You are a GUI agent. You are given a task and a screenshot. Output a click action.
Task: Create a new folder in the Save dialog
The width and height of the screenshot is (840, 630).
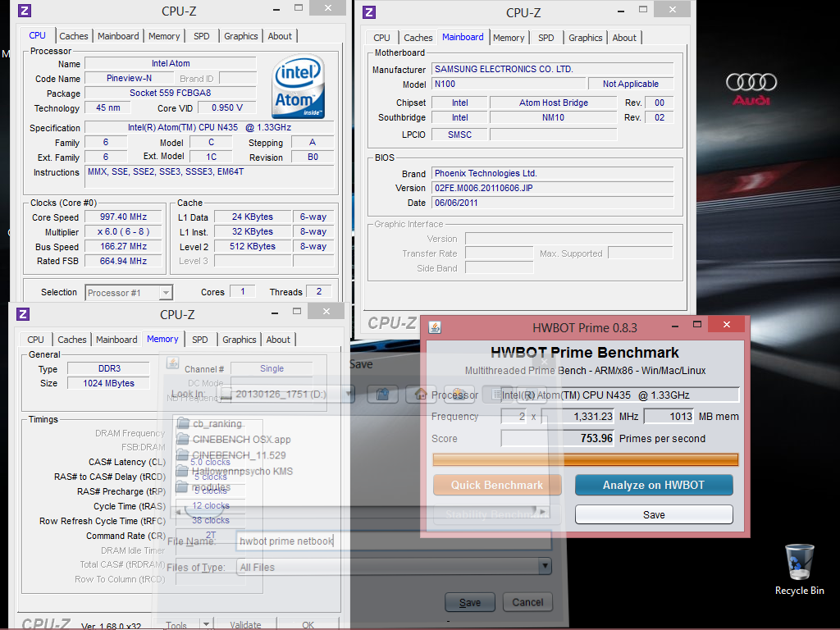tap(459, 395)
